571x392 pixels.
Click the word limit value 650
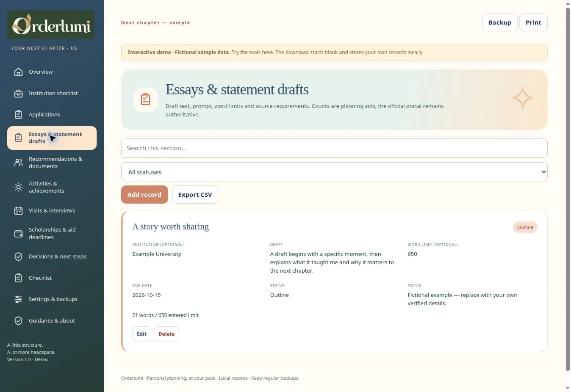[x=412, y=254]
